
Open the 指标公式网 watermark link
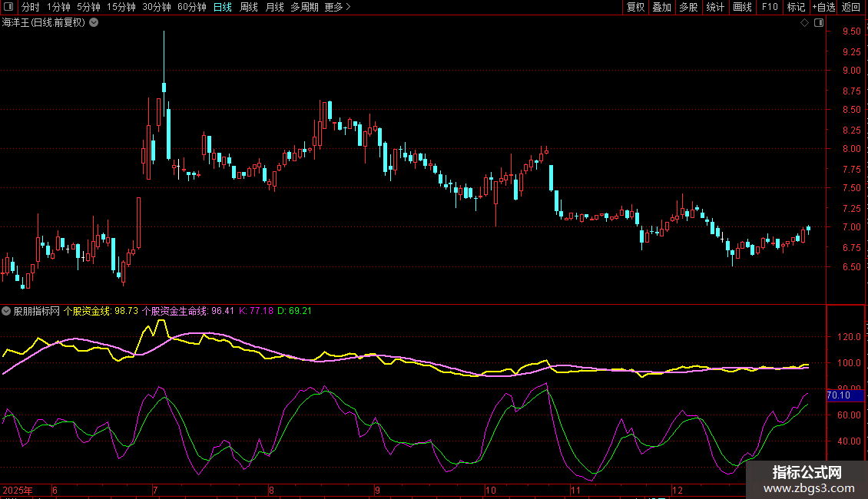point(807,480)
